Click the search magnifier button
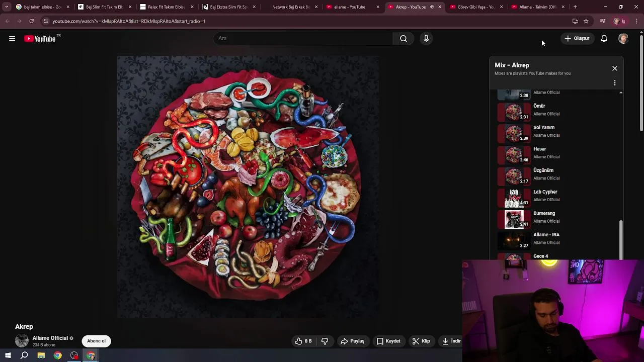This screenshot has width=644, height=362. [404, 39]
